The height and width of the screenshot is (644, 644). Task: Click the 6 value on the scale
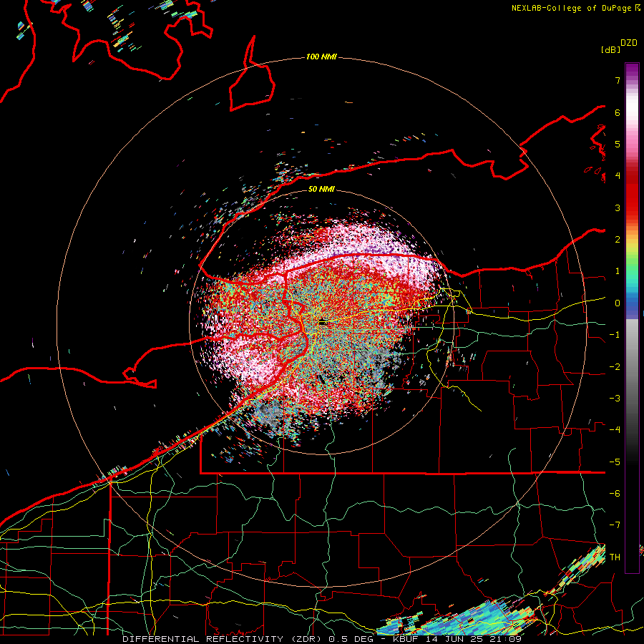tap(618, 112)
